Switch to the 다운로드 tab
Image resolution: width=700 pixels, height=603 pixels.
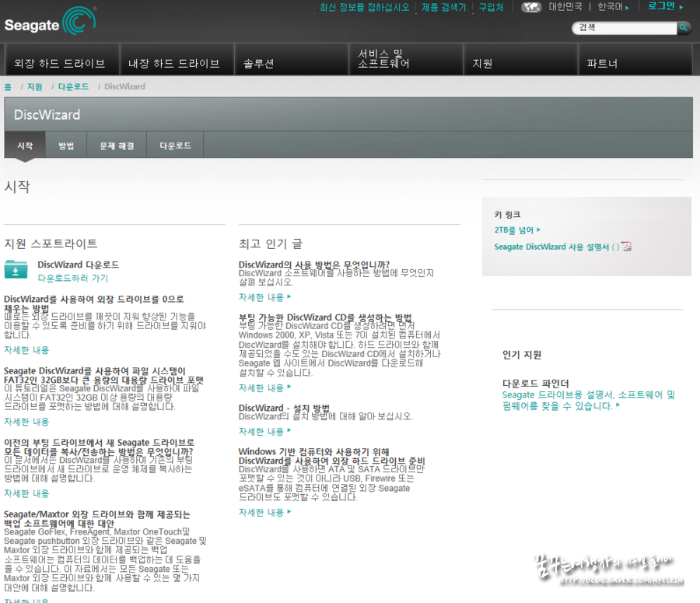[x=176, y=145]
